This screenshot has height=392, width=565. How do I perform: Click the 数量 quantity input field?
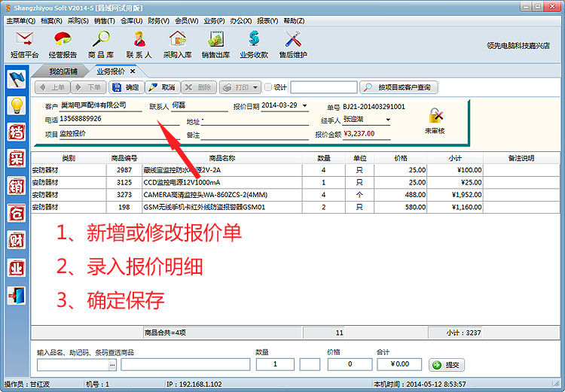[x=274, y=364]
